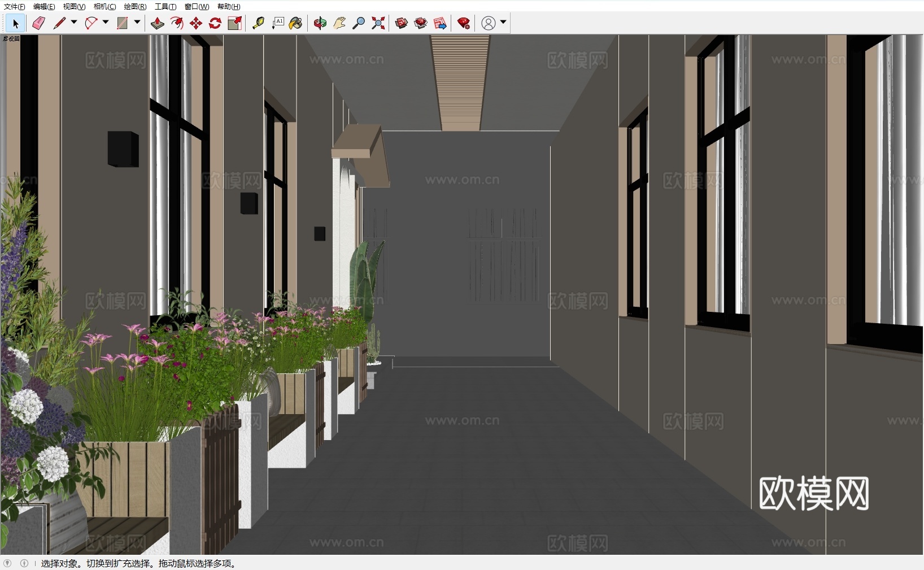Open the 帮助(H) menu
The width and height of the screenshot is (924, 570).
click(x=229, y=7)
